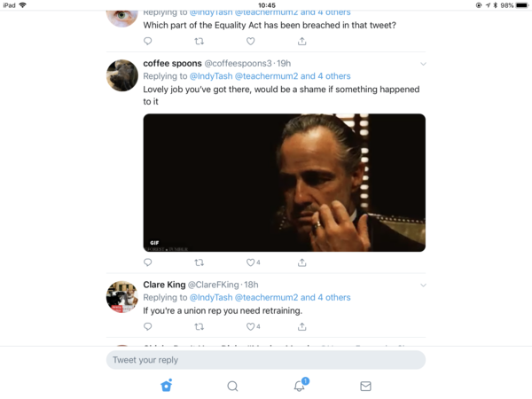Share coffee spoons' tweet

pyautogui.click(x=301, y=262)
